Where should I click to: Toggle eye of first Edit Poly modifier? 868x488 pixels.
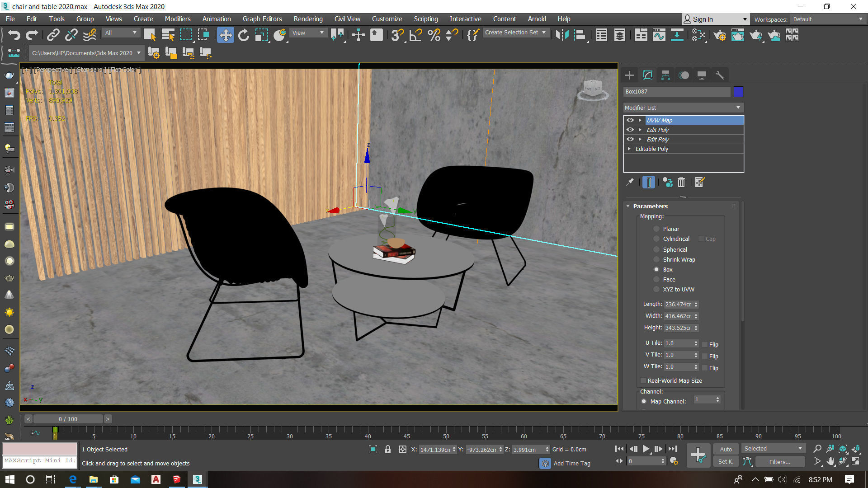pyautogui.click(x=630, y=130)
